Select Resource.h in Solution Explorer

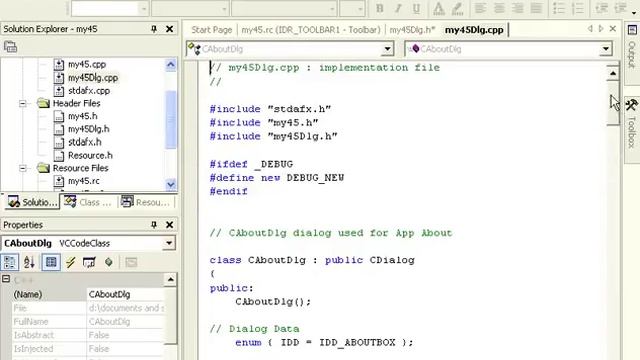pos(90,156)
